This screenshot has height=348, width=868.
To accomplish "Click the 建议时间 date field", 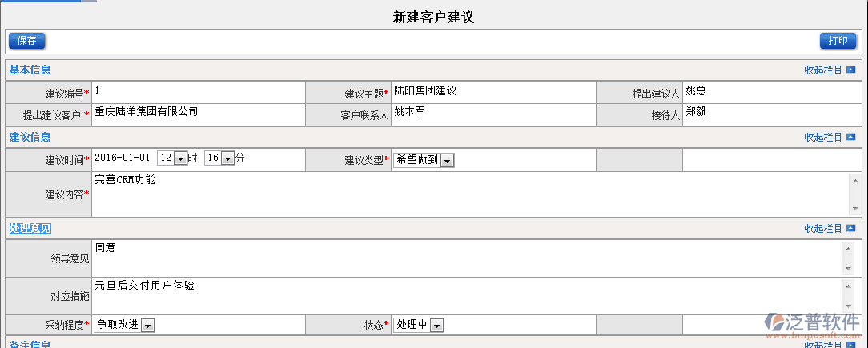I will [123, 158].
